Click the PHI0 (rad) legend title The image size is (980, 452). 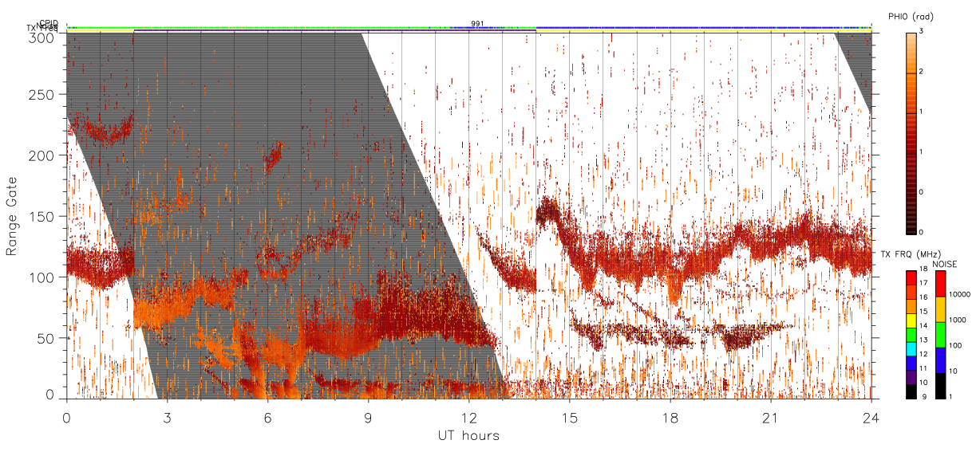(911, 17)
